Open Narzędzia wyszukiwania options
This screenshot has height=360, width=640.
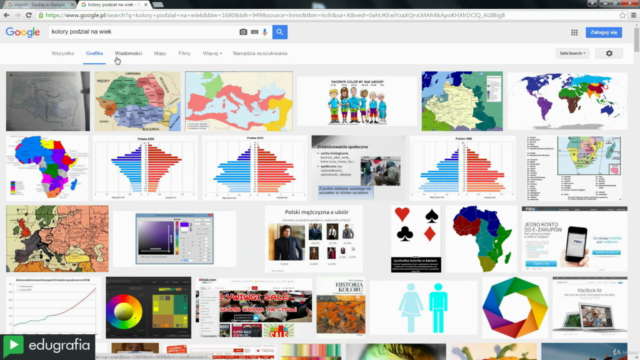coord(260,53)
